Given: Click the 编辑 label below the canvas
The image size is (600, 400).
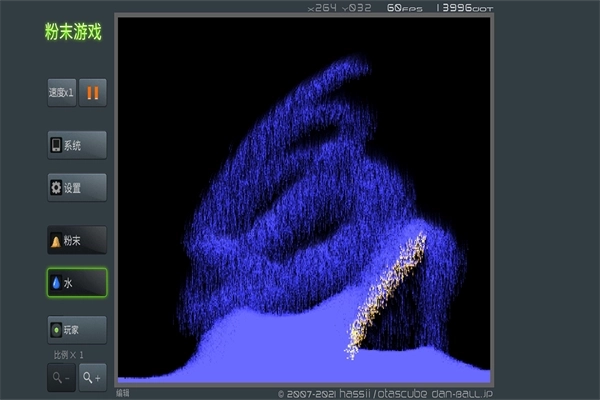Looking at the screenshot, I should (123, 393).
